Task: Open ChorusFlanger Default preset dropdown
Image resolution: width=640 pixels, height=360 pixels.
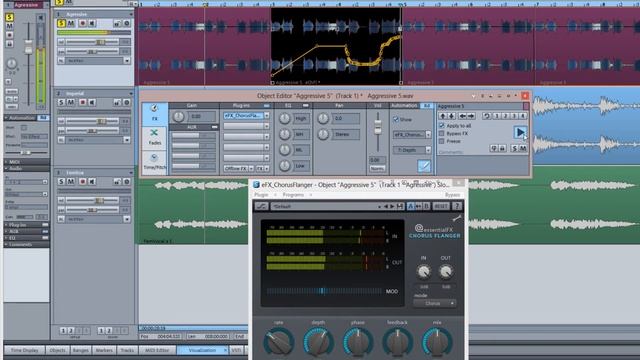Action: coord(326,207)
